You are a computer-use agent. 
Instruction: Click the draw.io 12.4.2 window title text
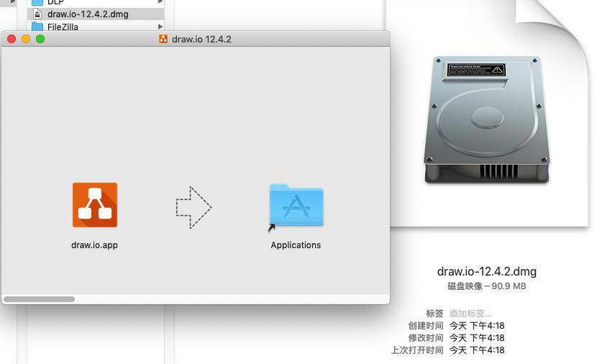point(201,40)
